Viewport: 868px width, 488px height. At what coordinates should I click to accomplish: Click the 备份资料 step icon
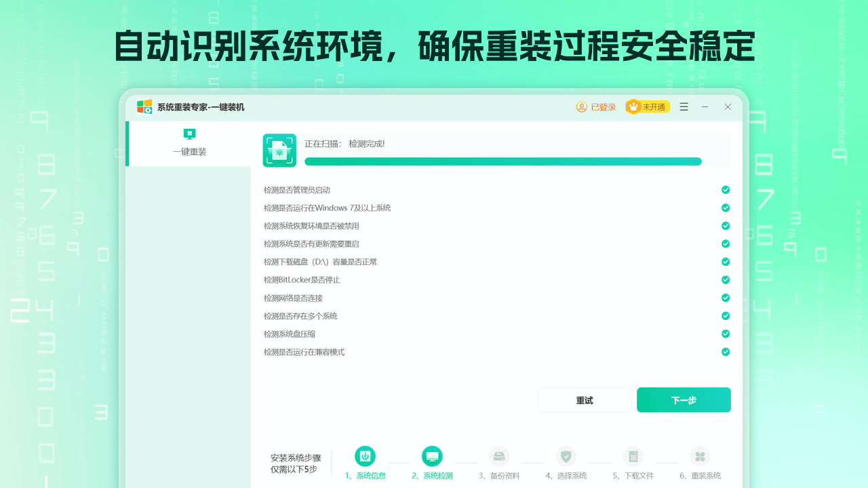499,456
